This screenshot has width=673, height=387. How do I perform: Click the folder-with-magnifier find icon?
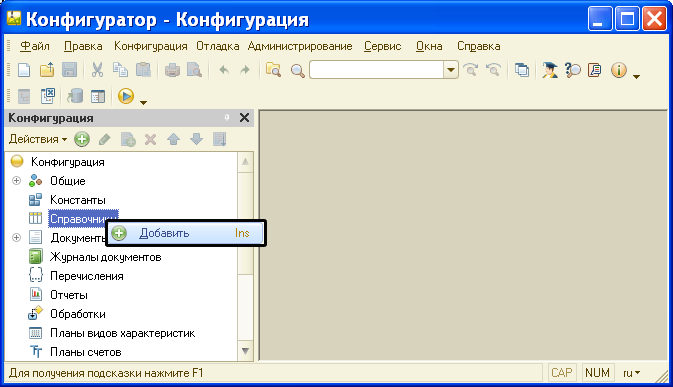pyautogui.click(x=273, y=70)
